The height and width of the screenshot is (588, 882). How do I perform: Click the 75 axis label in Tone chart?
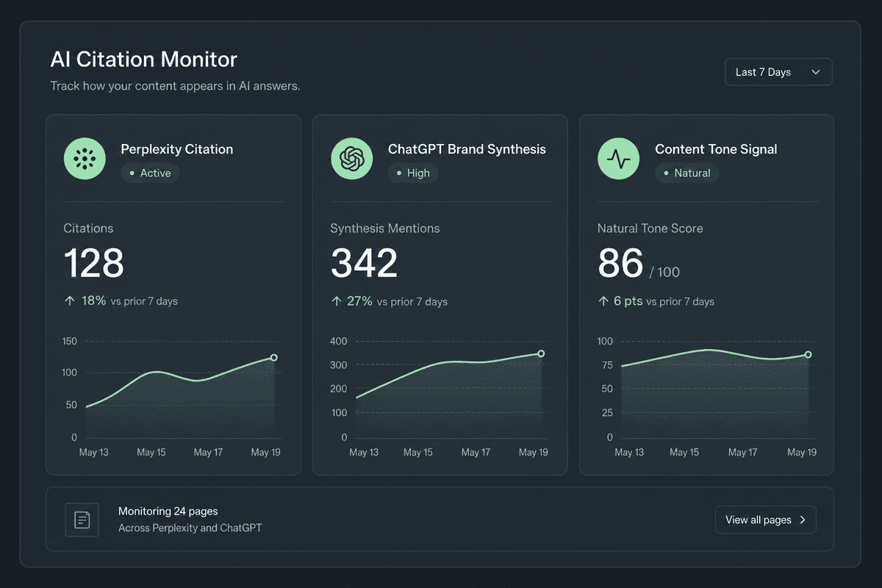tap(607, 365)
